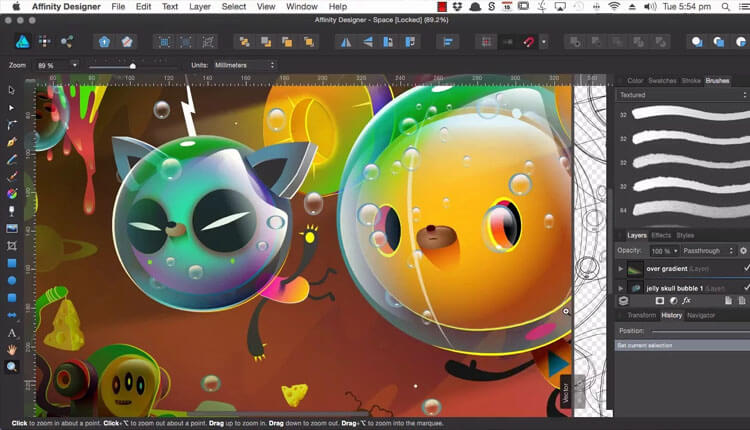Click the boolean Add shapes icon
Viewport: 750px width, 430px height.
(x=574, y=42)
